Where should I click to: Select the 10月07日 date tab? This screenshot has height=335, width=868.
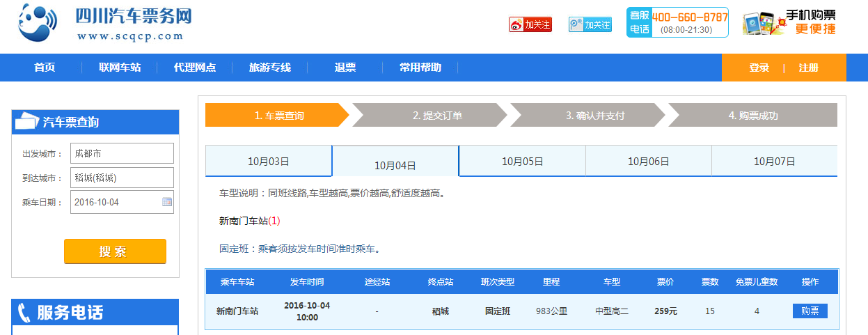click(x=774, y=162)
